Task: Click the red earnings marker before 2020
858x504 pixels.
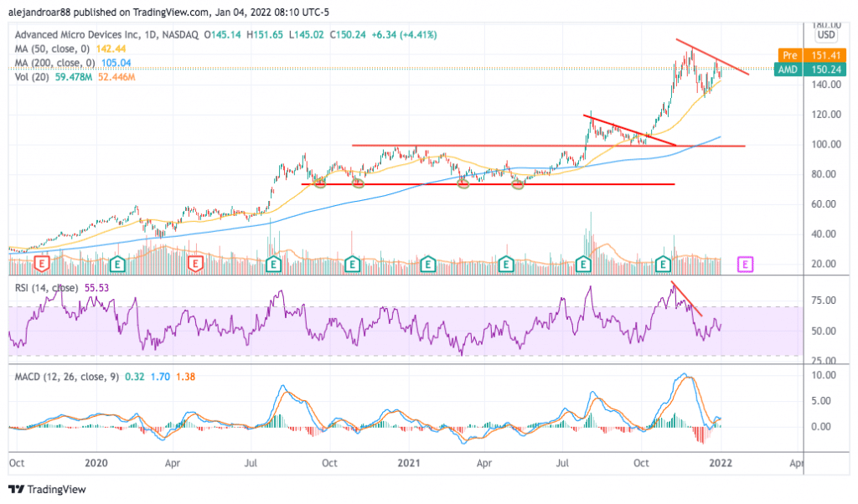Action: point(42,265)
